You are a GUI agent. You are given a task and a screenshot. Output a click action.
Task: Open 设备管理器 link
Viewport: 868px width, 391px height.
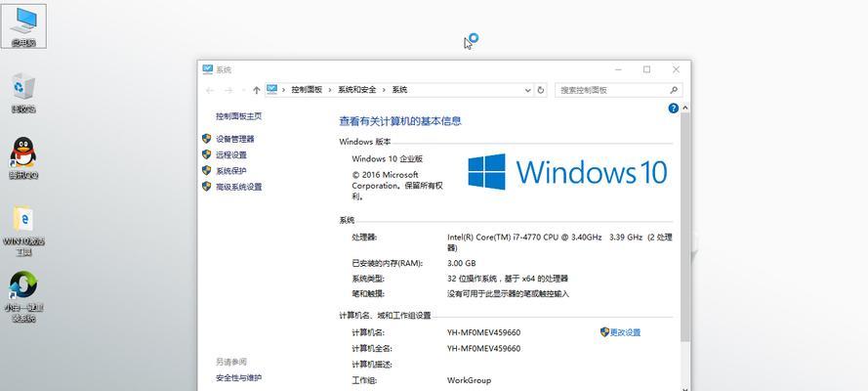pos(235,139)
